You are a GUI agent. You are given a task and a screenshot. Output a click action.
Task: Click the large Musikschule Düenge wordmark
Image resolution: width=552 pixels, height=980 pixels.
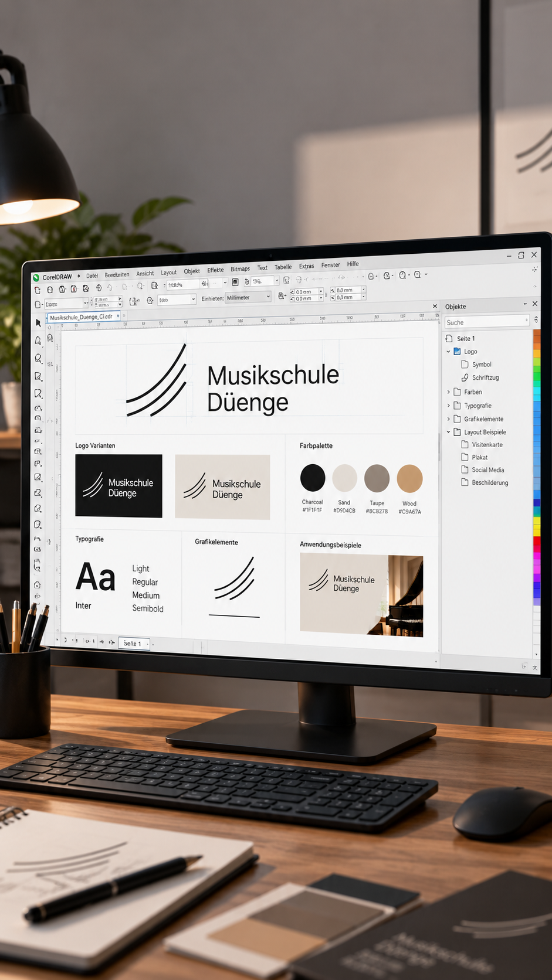click(x=273, y=389)
